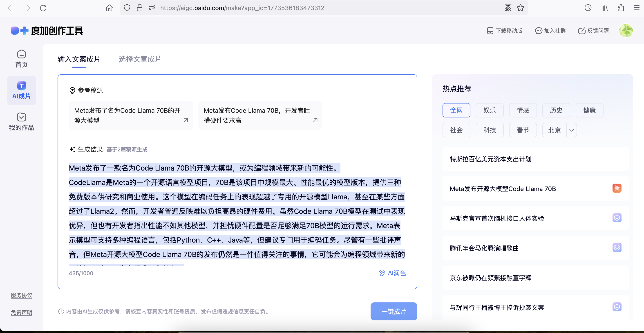Click the 一键成片 button
Image resolution: width=644 pixels, height=333 pixels.
394,311
